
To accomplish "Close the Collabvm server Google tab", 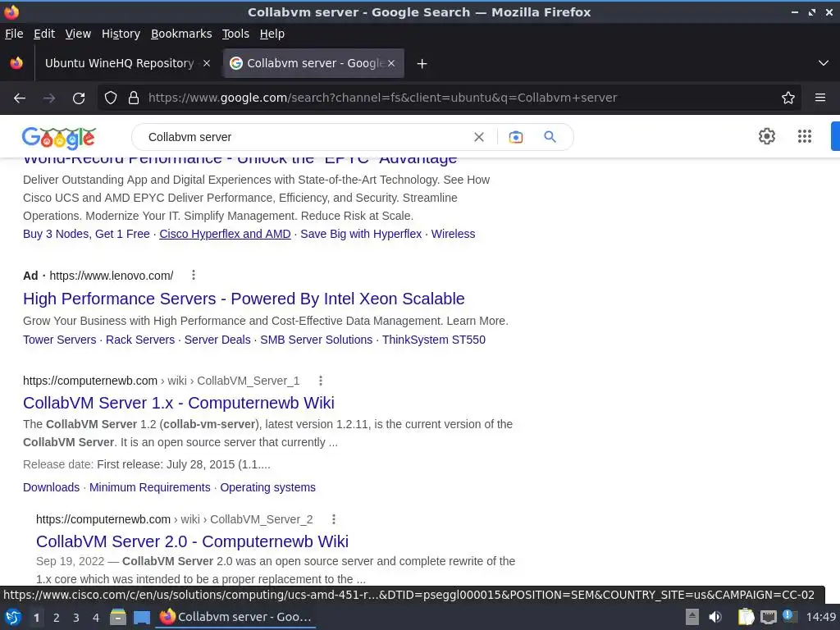I will pos(391,63).
